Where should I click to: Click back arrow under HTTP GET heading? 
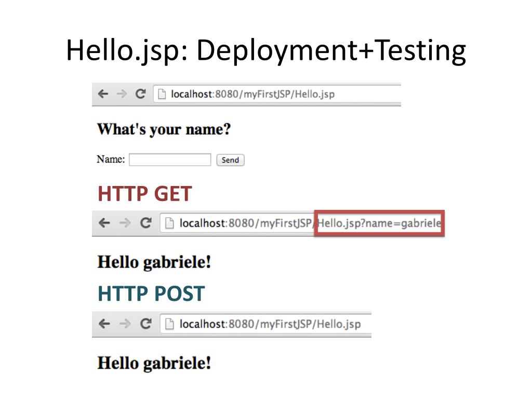pos(104,223)
